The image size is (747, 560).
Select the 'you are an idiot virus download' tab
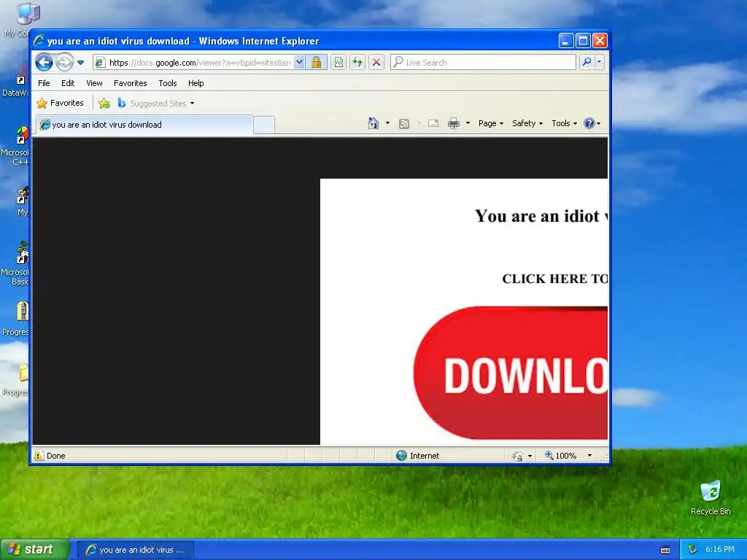tap(145, 125)
